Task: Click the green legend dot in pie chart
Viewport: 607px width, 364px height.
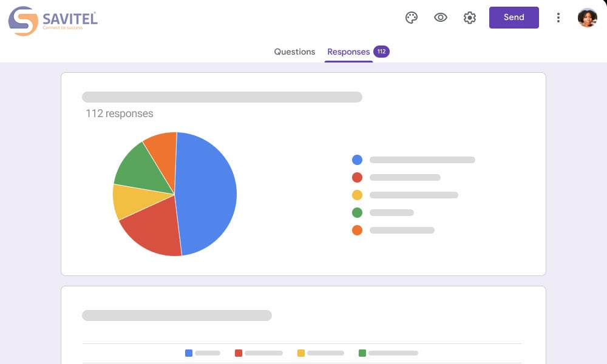Action: [357, 212]
